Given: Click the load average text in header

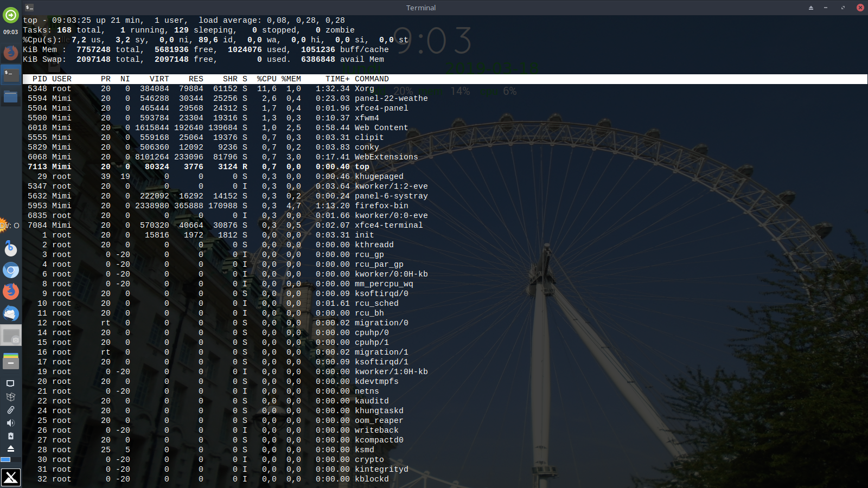Looking at the screenshot, I should click(272, 21).
